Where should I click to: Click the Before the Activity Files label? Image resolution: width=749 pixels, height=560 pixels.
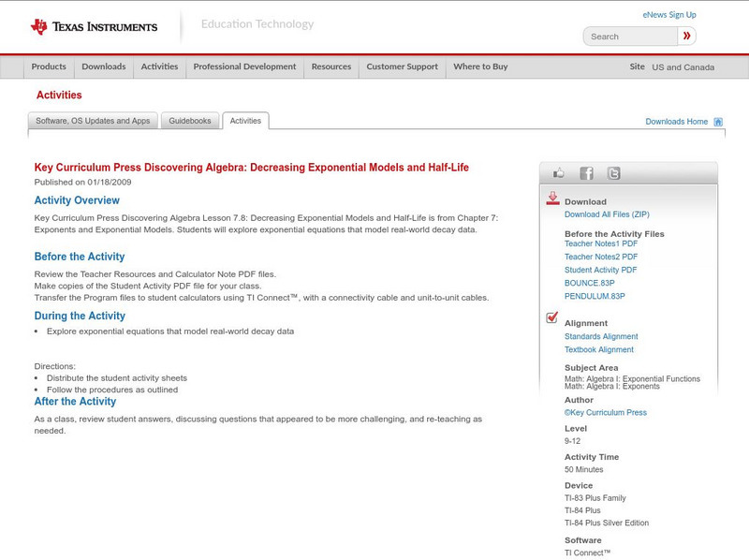pos(614,234)
